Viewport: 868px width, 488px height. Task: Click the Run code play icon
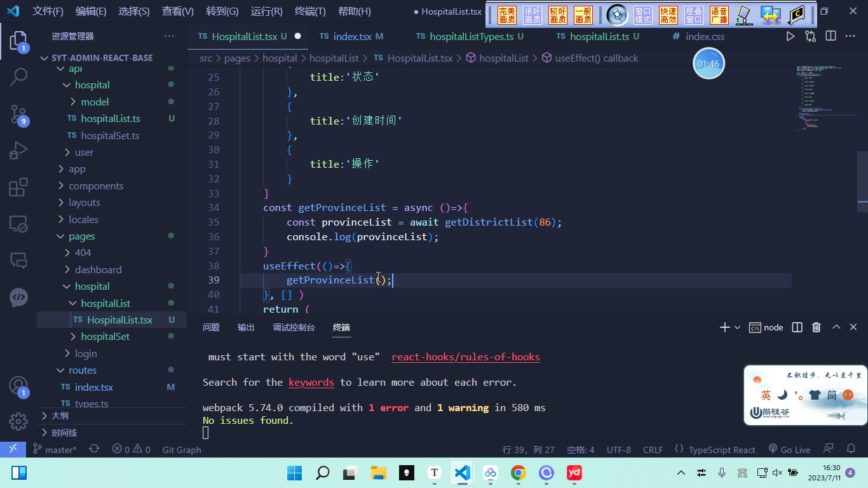pos(790,36)
